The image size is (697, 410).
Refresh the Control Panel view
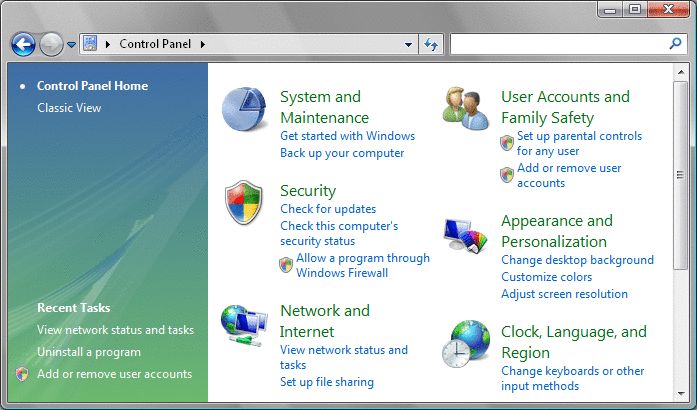tap(431, 44)
